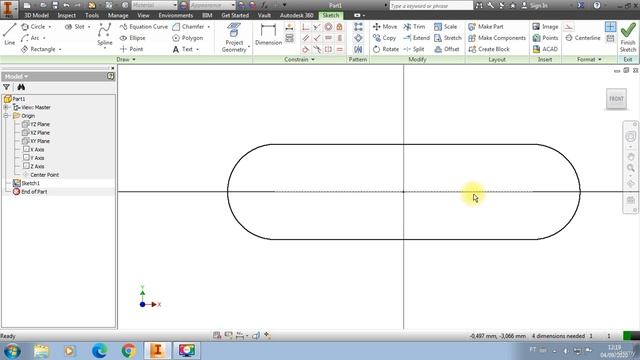
Task: Toggle the sketch-only display option in Format panel
Action: [x=610, y=27]
